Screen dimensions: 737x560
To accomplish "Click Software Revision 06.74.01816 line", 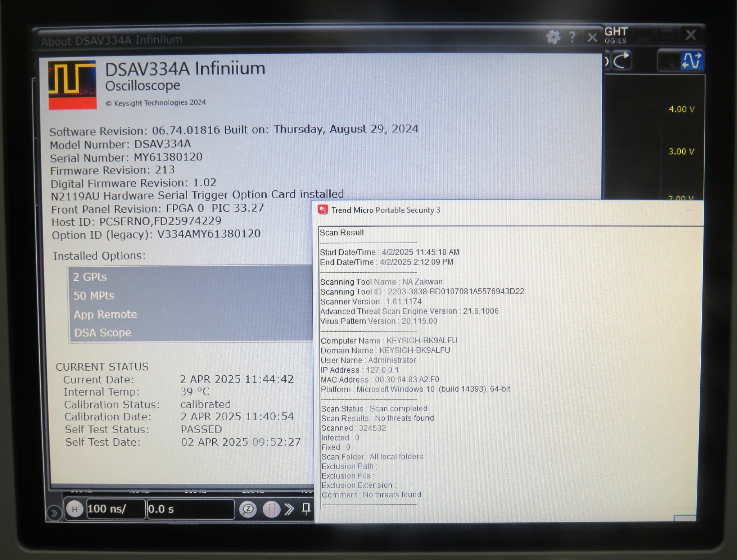I will coord(234,130).
